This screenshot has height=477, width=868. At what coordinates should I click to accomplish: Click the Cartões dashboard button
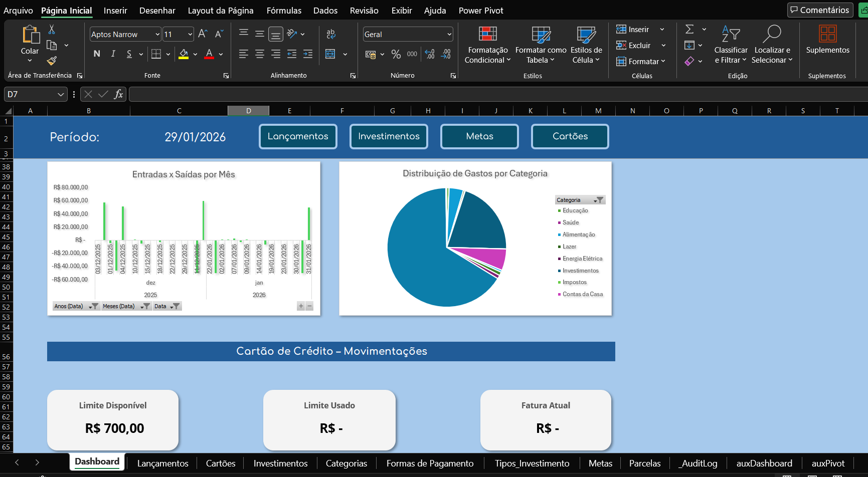[x=570, y=136]
